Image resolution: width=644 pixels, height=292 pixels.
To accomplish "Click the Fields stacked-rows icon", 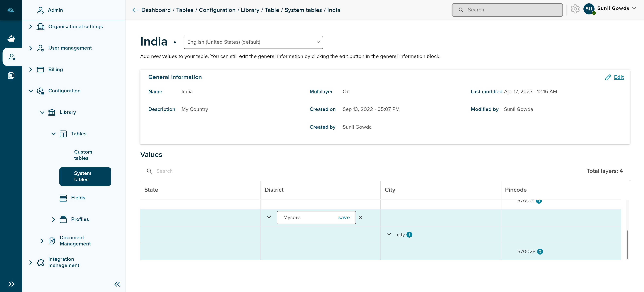I will [x=63, y=198].
